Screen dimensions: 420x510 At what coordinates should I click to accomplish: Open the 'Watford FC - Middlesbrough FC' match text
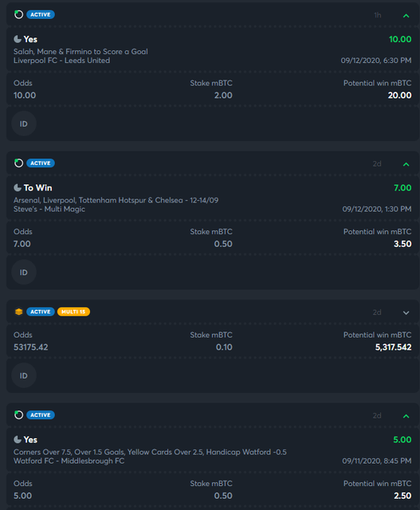click(x=69, y=461)
